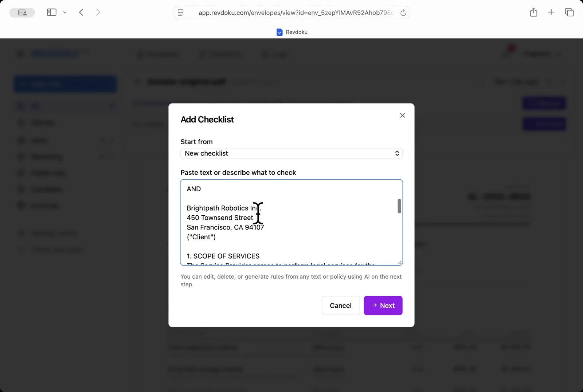Image resolution: width=583 pixels, height=392 pixels.
Task: Click the Revdoku checkmark favicon
Action: 279,32
